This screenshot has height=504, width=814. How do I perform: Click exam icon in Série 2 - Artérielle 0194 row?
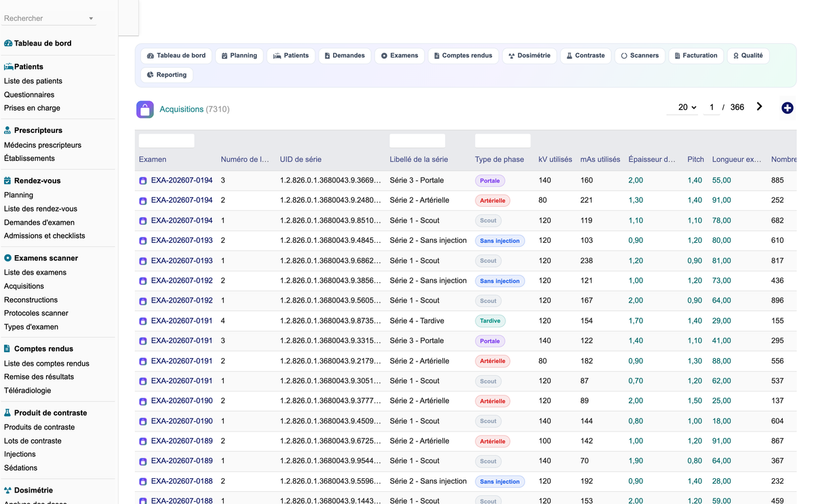click(x=143, y=201)
